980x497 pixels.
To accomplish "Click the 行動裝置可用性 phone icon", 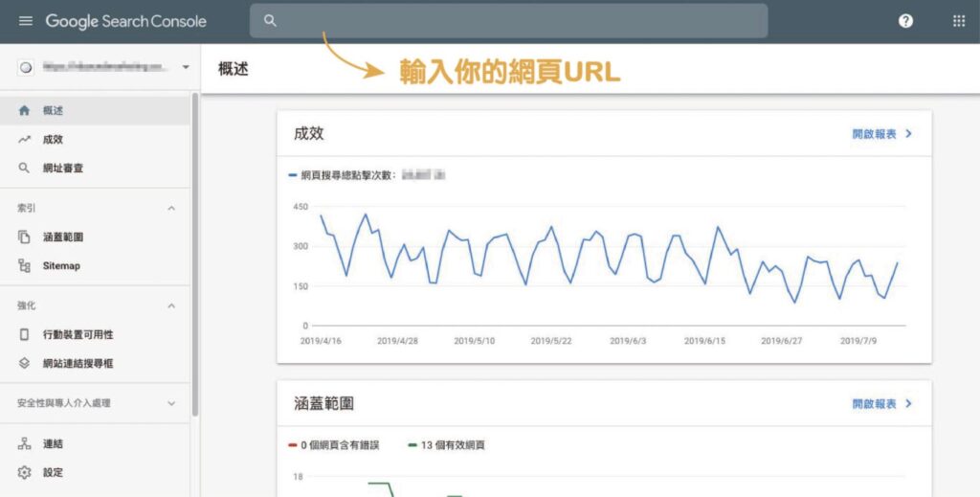I will coord(24,334).
